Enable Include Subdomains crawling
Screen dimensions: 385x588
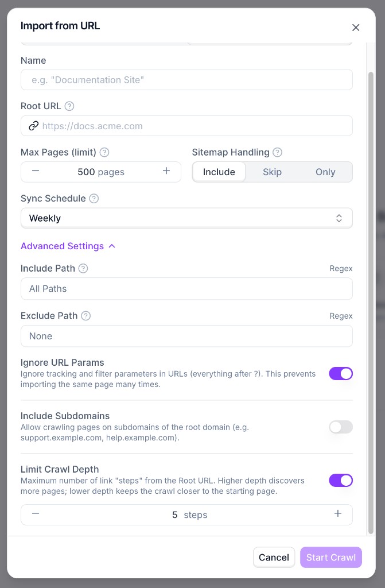tap(341, 427)
